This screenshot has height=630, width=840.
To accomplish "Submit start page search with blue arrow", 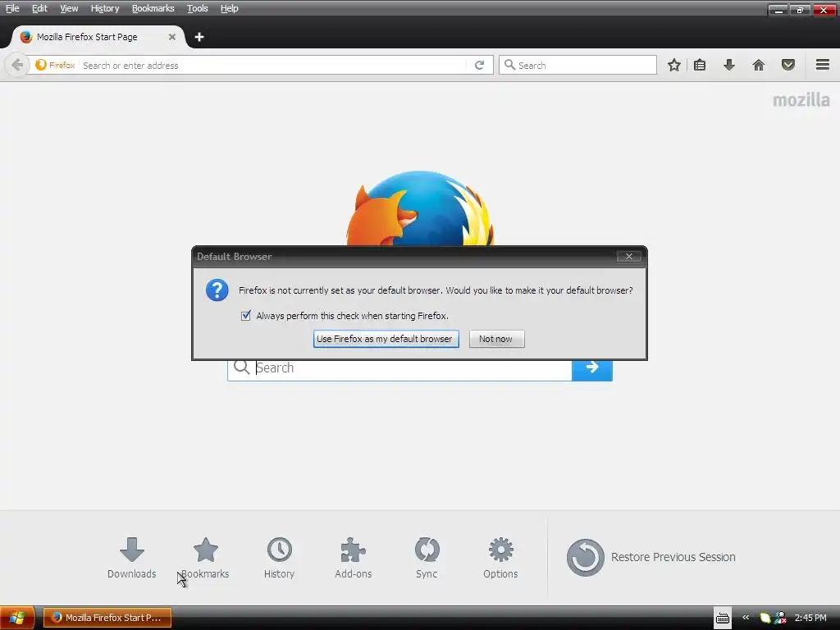I will coord(592,368).
